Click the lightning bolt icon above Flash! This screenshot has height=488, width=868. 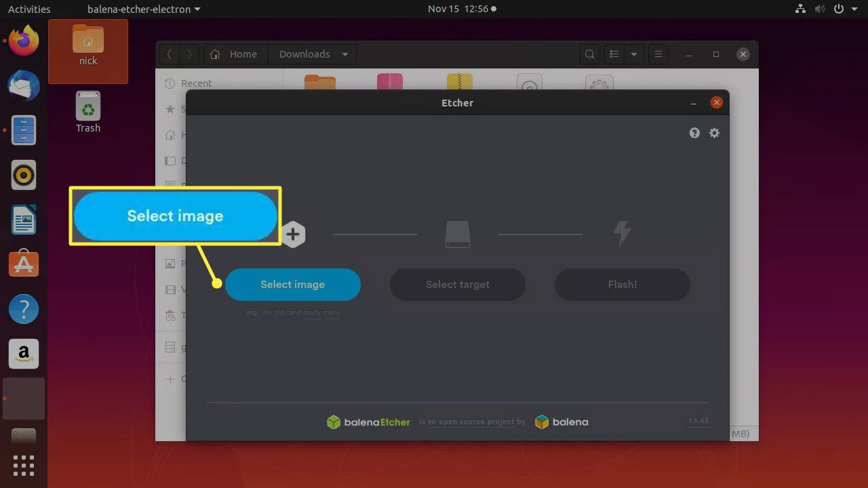pos(622,234)
